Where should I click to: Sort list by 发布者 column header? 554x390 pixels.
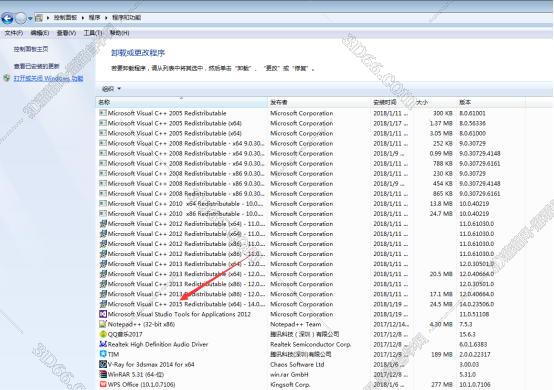click(x=319, y=102)
